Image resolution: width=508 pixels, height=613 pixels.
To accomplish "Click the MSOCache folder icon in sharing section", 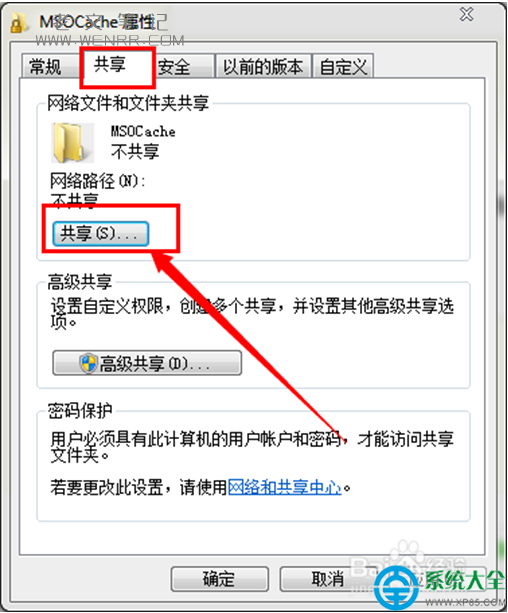I will pos(72,143).
